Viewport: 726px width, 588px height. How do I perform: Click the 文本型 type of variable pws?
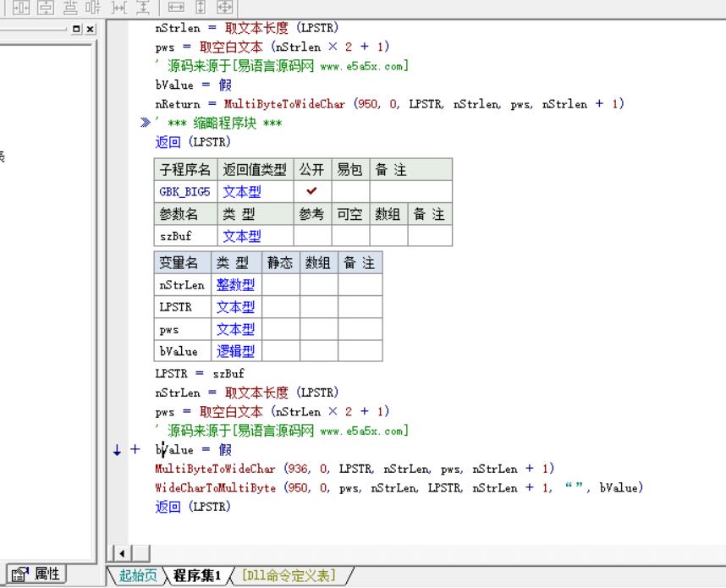[x=235, y=329]
